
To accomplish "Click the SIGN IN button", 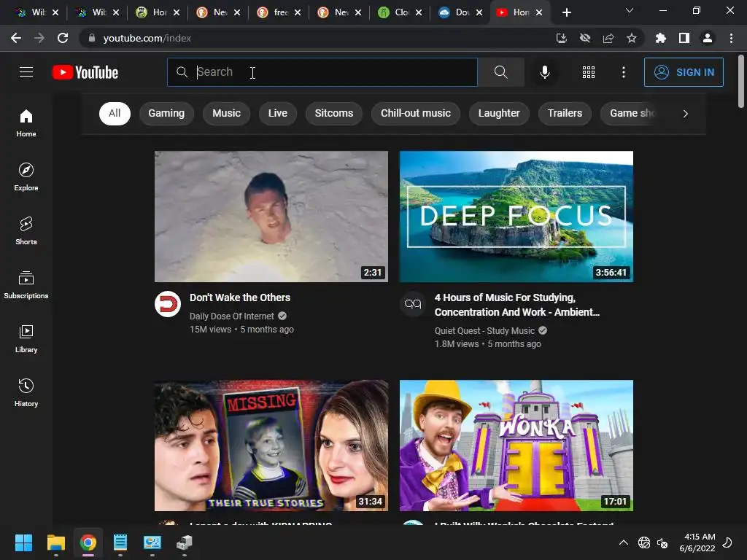I will pos(684,72).
